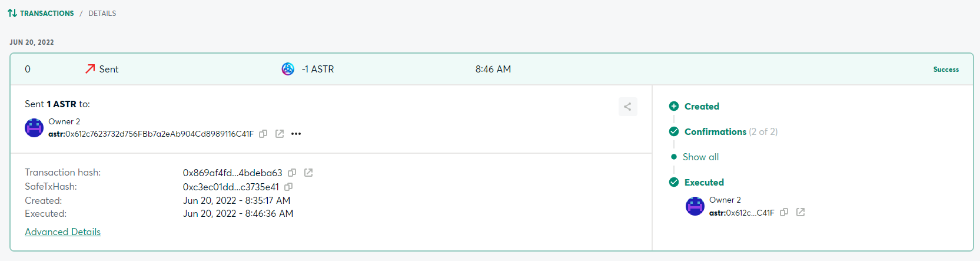This screenshot has height=261, width=980.
Task: Open recipient address in block explorer
Action: tap(280, 134)
